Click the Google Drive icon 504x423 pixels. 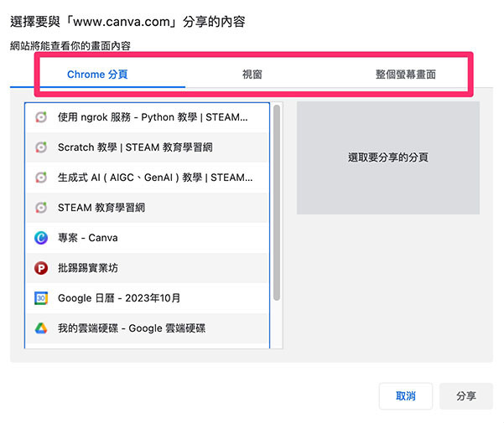tap(41, 328)
